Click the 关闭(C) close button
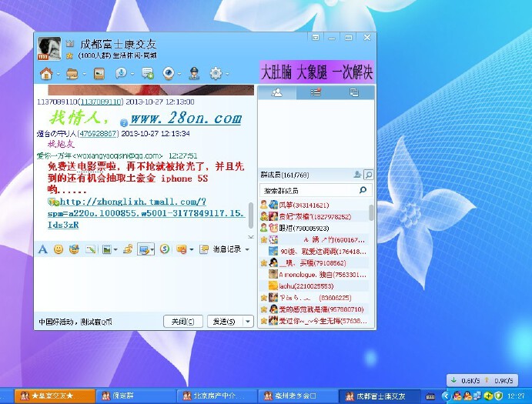This screenshot has width=532, height=404. pos(183,321)
